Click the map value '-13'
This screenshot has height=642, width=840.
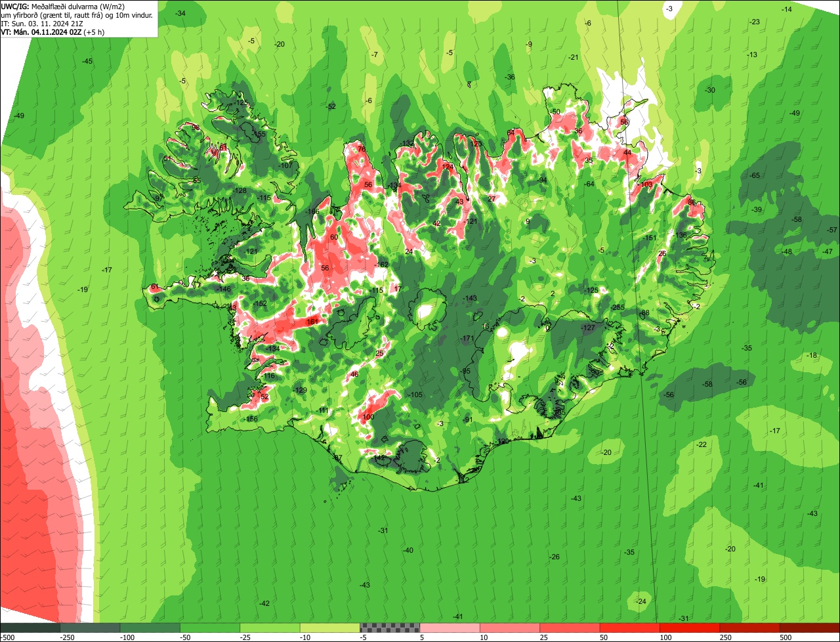(x=752, y=54)
